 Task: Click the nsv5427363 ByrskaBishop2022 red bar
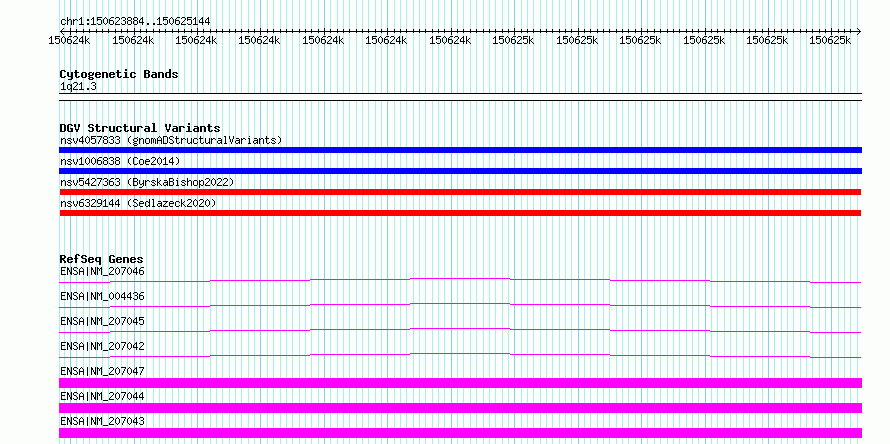(460, 192)
